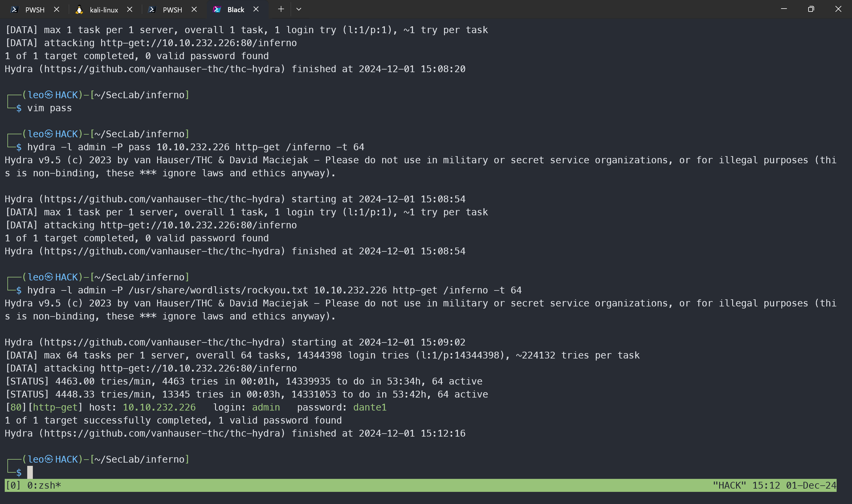852x504 pixels.
Task: Click the 'finished at 2024-12-01 15:08:20' line
Action: tap(235, 69)
